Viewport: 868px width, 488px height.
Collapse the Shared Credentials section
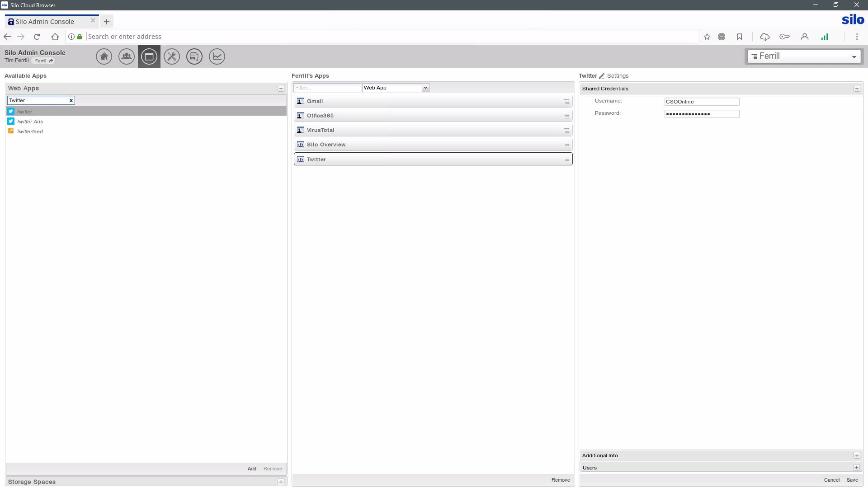pyautogui.click(x=857, y=89)
